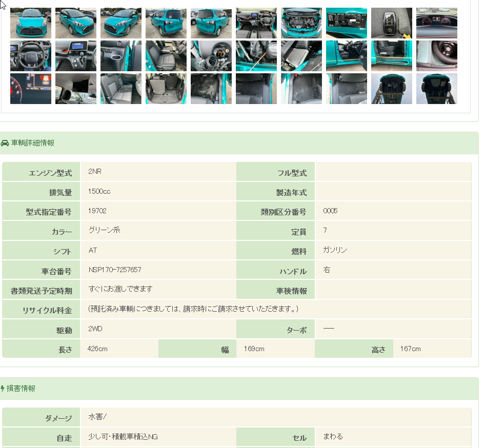The width and height of the screenshot is (485, 448).
Task: Open the smart key fob thumbnail
Action: click(x=391, y=23)
